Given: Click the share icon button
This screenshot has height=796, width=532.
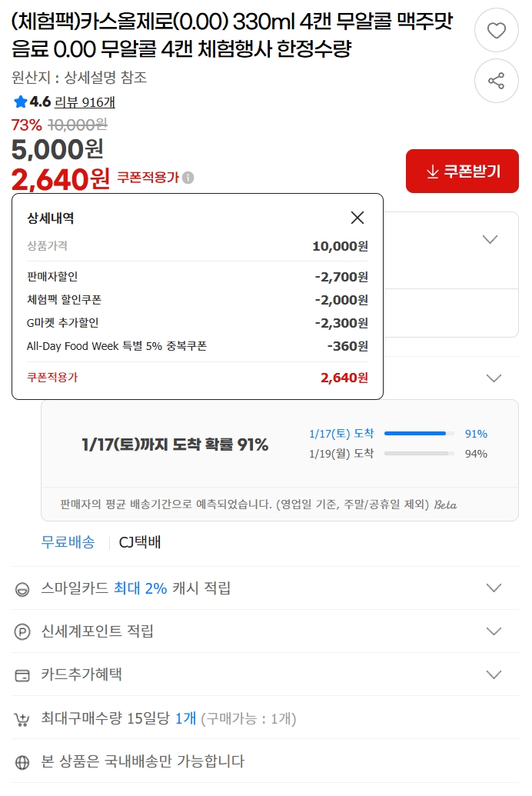Looking at the screenshot, I should coord(497,81).
